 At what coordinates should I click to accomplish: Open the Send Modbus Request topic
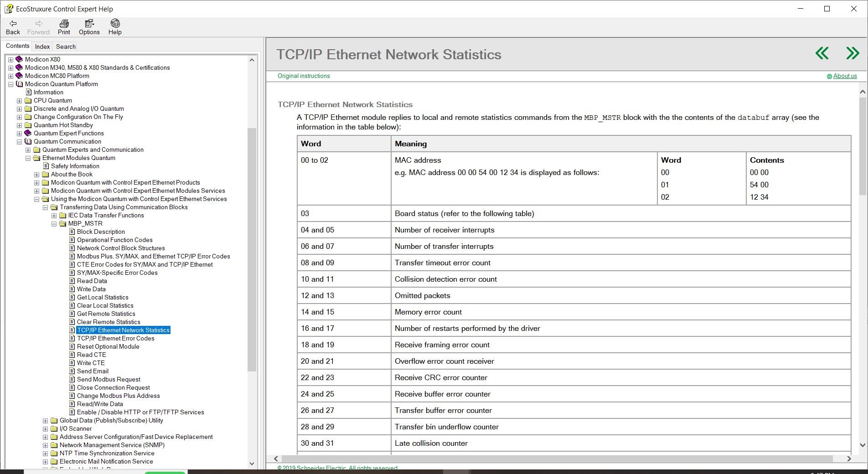coord(108,379)
